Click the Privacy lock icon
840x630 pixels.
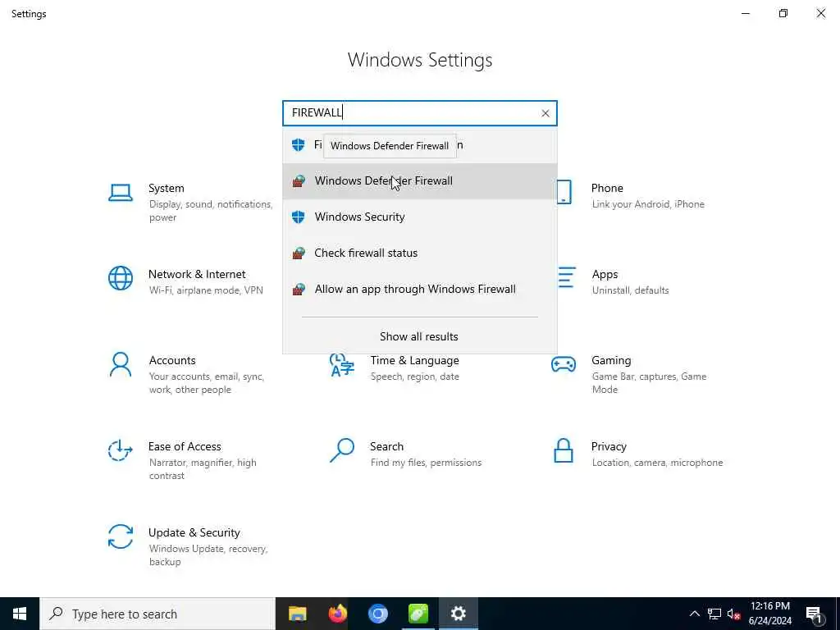point(564,450)
